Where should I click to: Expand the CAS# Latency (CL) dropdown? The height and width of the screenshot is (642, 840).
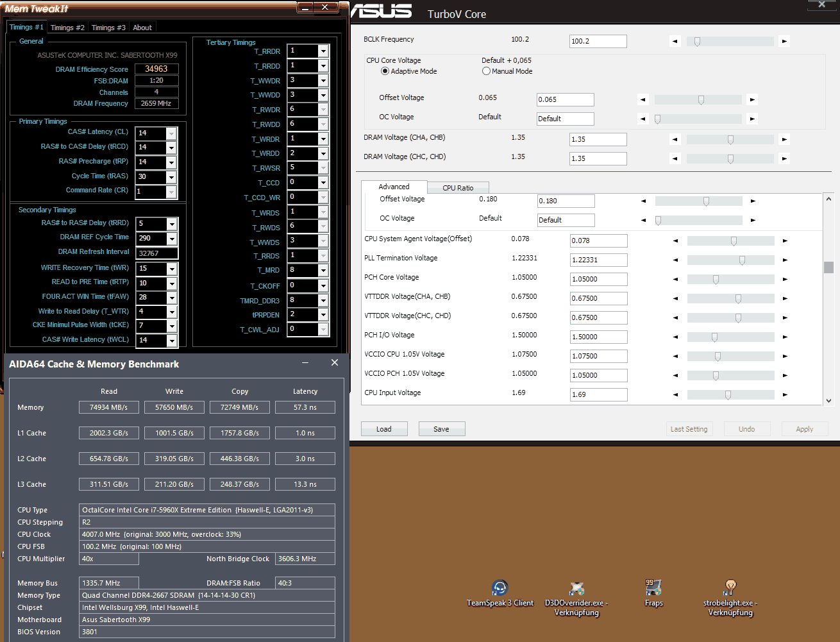coord(171,133)
